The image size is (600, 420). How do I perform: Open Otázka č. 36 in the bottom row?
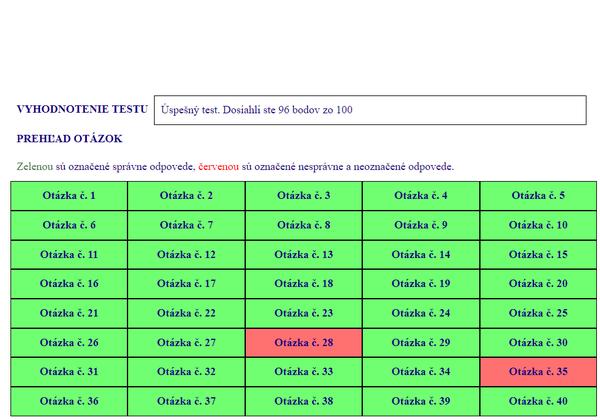(x=69, y=402)
